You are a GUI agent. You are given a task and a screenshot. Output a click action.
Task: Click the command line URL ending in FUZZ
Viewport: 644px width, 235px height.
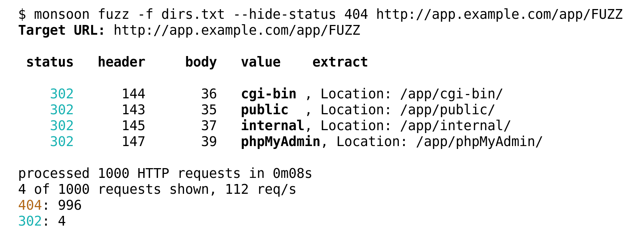coord(499,14)
